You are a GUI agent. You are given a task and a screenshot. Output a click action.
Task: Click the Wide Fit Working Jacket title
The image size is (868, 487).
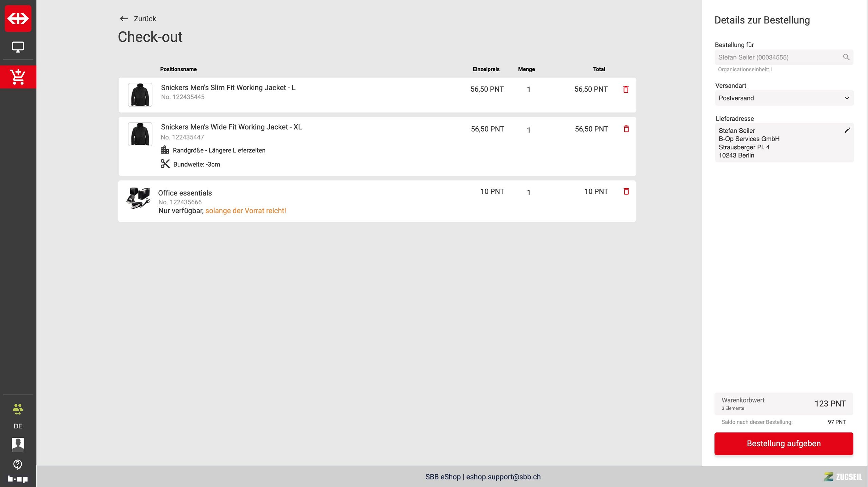231,127
